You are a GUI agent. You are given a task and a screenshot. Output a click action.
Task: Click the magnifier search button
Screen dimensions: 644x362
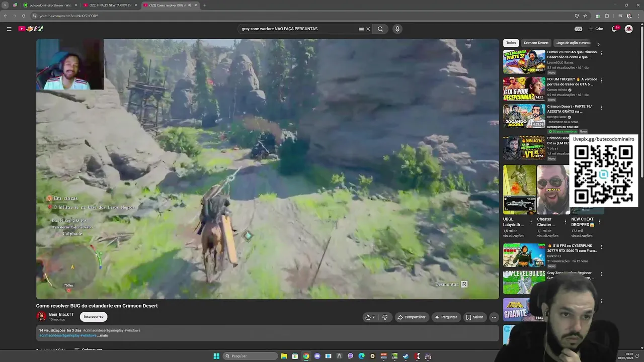380,29
